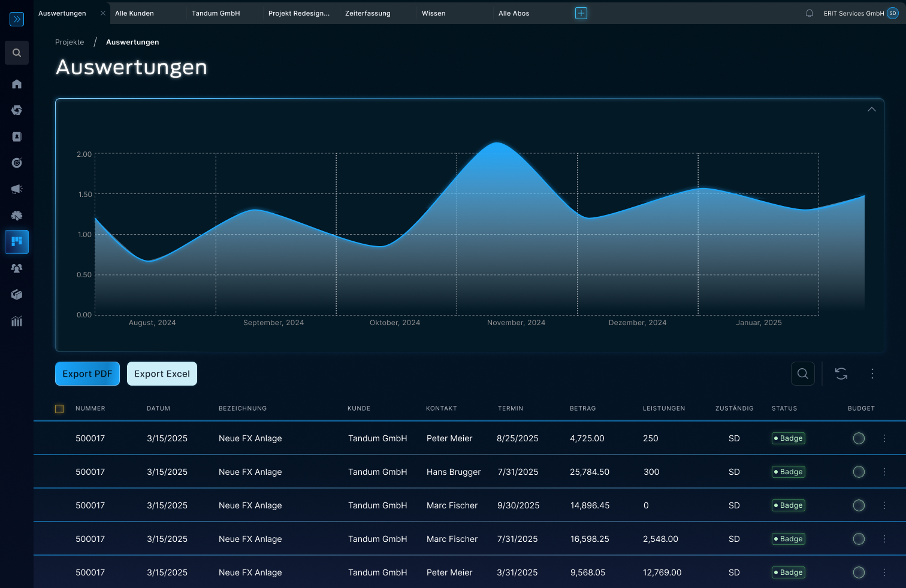Click the Export Excel button
This screenshot has height=588, width=906.
[x=162, y=374]
